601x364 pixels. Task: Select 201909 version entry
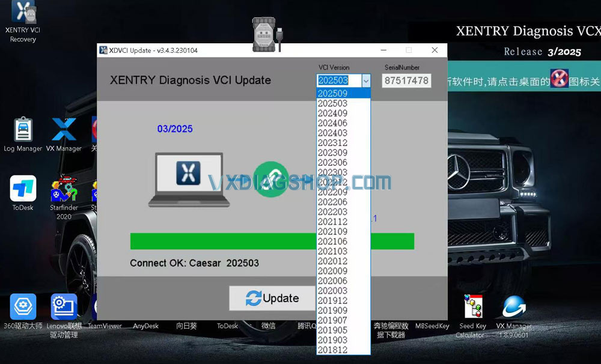pyautogui.click(x=343, y=311)
